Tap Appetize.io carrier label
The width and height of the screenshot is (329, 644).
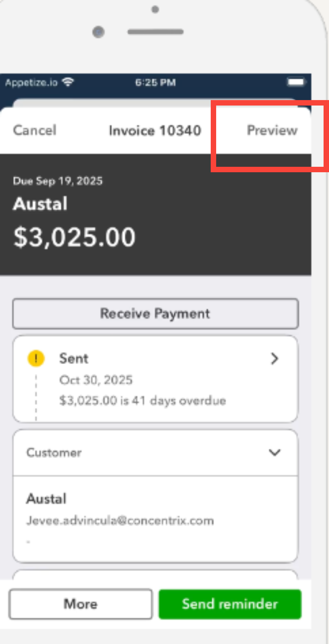(31, 82)
